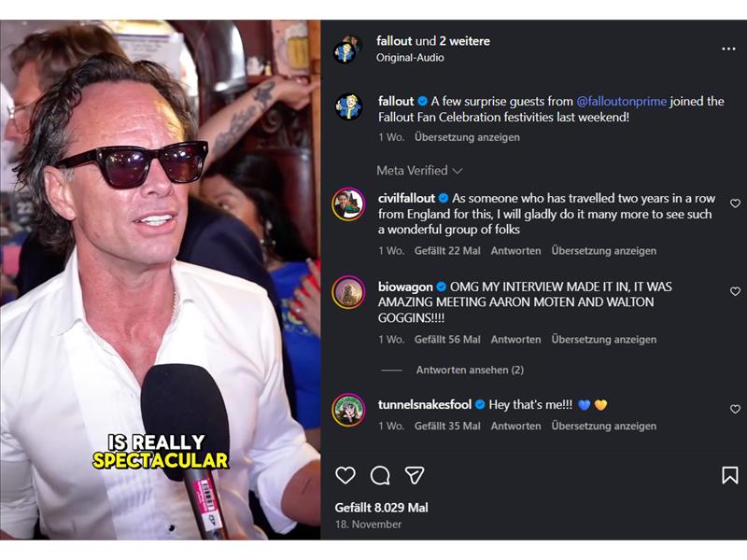Viewport: 747px width, 560px height.
Task: Open fallout header account avatar
Action: 348,49
